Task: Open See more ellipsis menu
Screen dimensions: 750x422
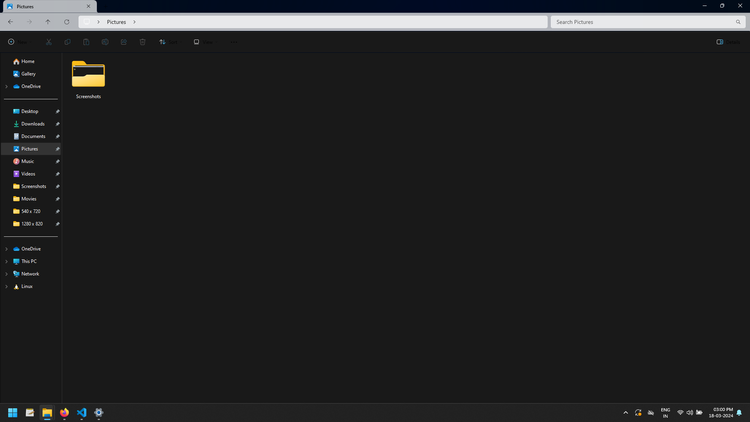Action: click(234, 42)
